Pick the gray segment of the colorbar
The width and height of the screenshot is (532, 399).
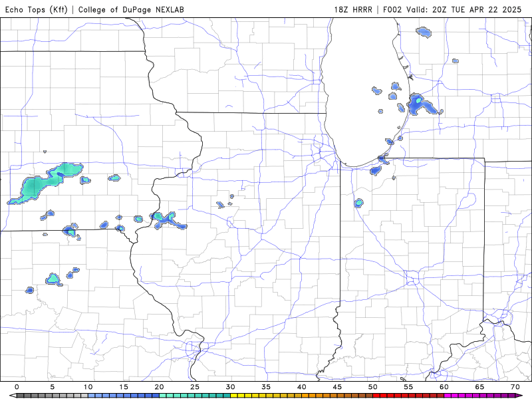point(53,396)
